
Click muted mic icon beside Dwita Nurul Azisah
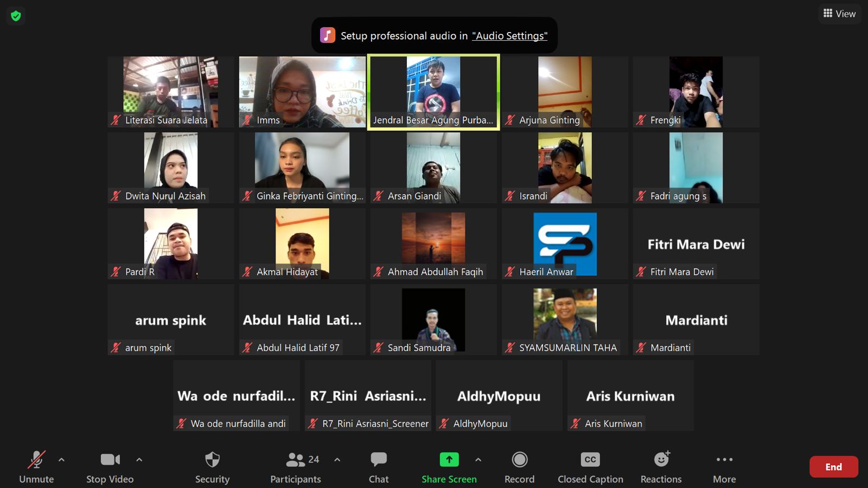coord(116,196)
